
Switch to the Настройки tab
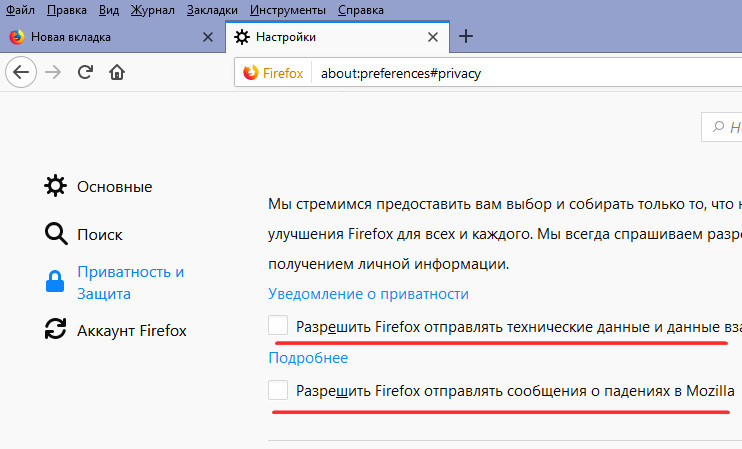coord(337,37)
